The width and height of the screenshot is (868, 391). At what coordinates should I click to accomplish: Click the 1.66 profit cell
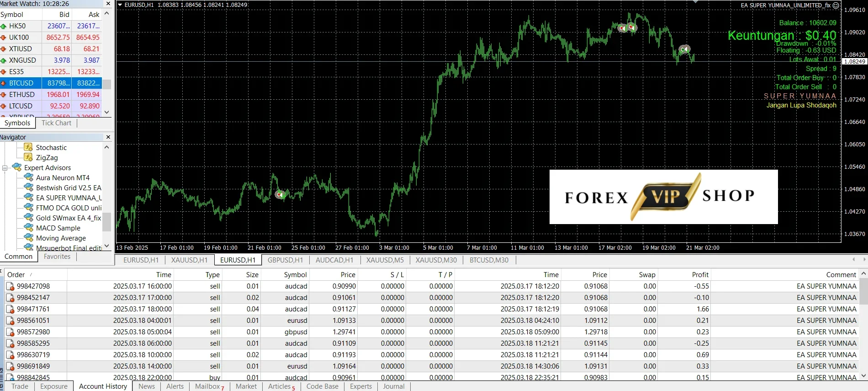684,309
